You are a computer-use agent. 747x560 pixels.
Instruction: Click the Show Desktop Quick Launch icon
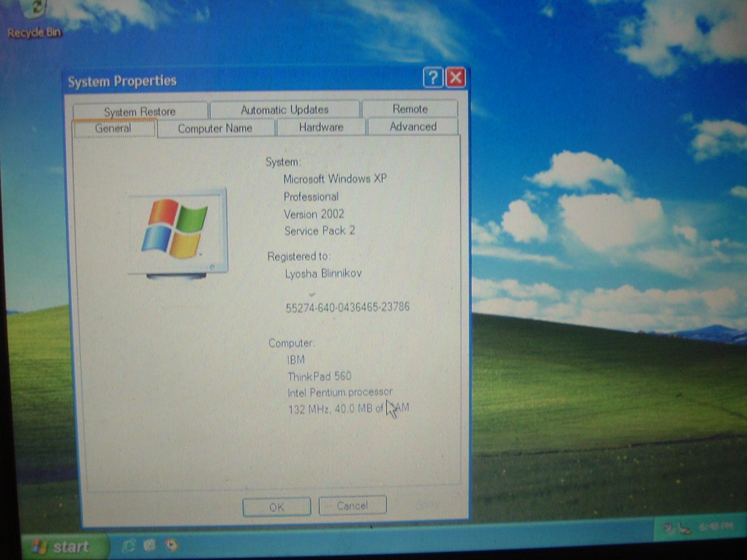point(149,545)
